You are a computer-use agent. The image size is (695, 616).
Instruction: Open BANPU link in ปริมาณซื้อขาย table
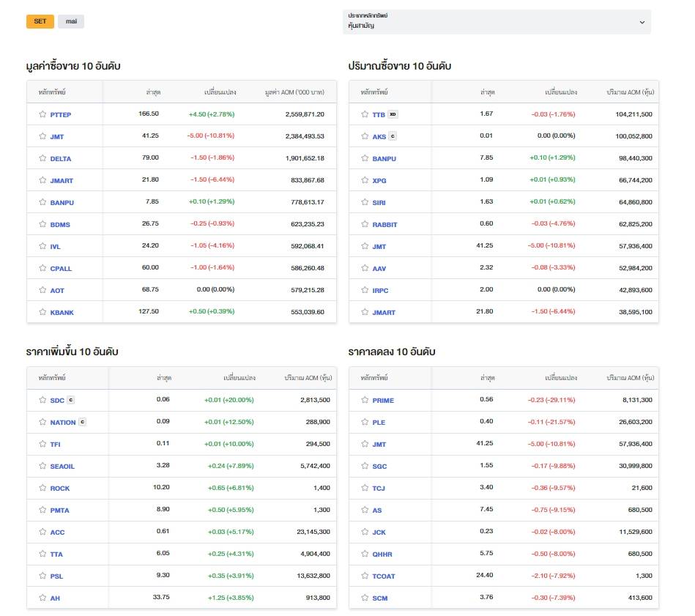tap(384, 159)
